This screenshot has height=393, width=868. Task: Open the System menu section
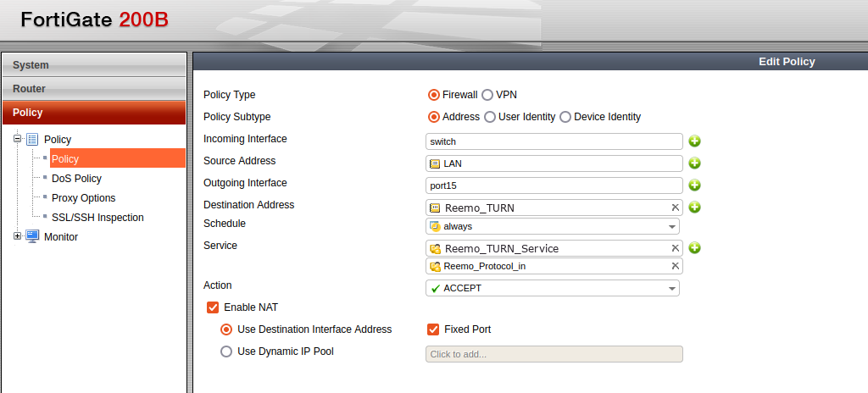click(94, 64)
